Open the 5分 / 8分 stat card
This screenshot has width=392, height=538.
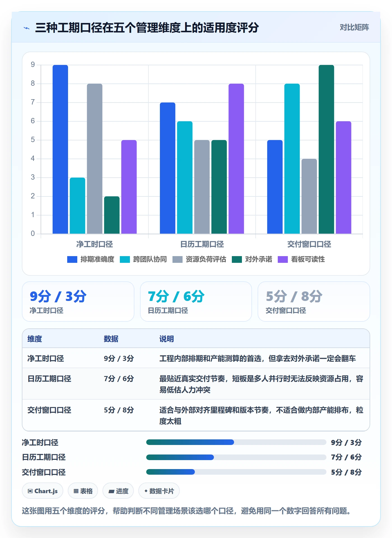click(x=314, y=302)
